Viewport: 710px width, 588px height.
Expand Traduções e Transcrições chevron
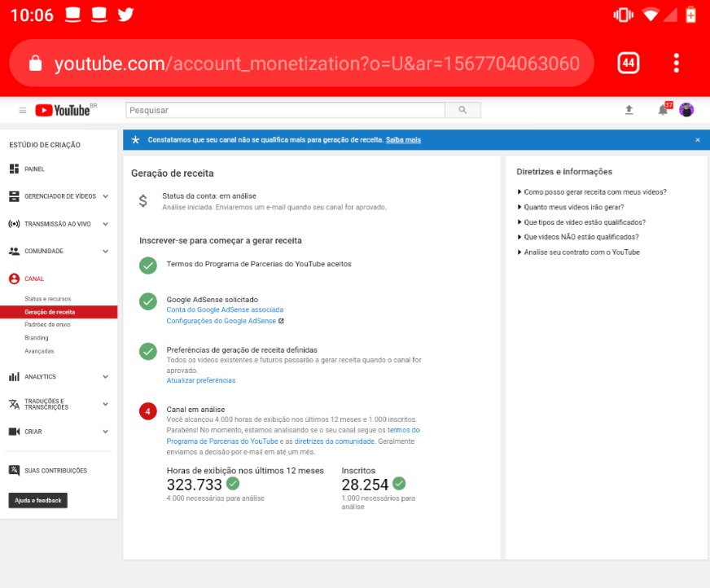click(x=106, y=404)
